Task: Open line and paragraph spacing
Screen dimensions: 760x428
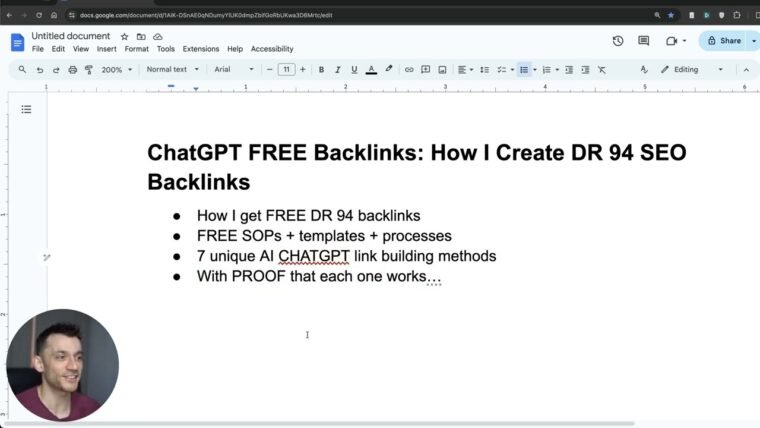Action: click(484, 70)
